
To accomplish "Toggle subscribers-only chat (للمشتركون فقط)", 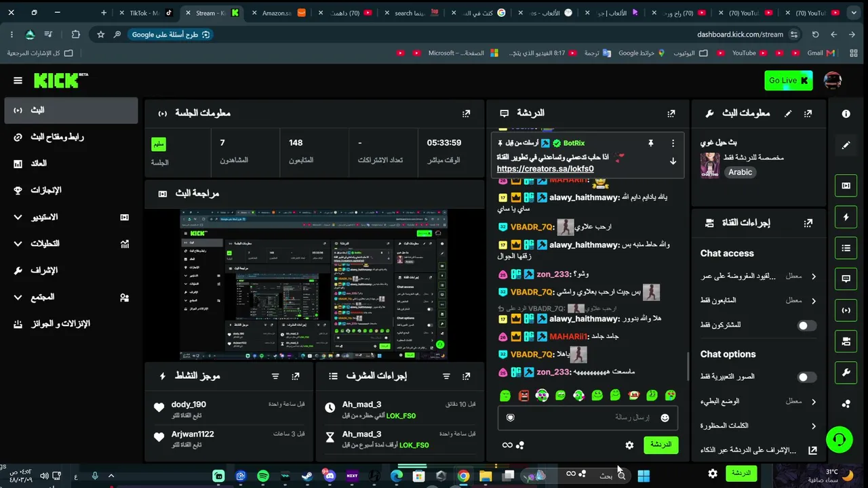I will [806, 326].
